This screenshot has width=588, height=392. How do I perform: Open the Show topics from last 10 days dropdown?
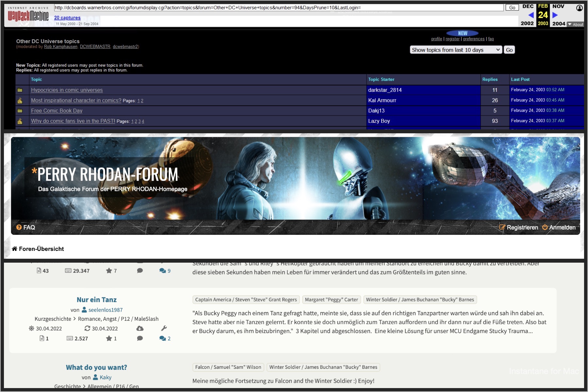pos(456,50)
